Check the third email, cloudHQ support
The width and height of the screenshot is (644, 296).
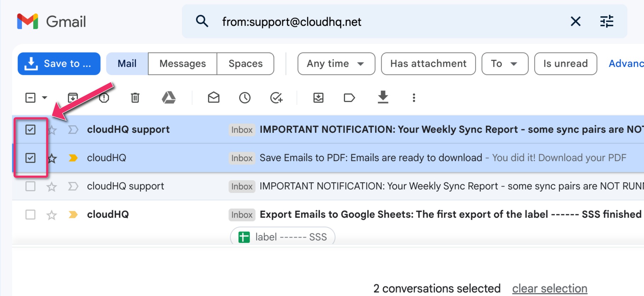click(30, 186)
